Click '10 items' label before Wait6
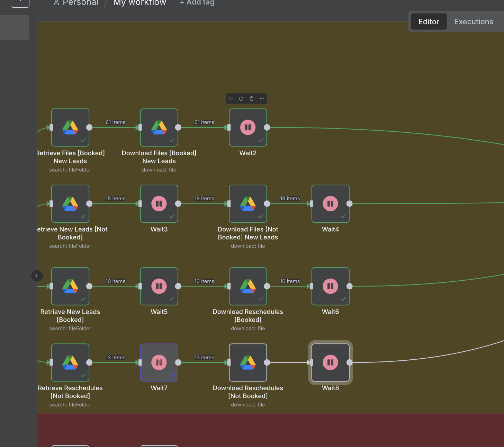The height and width of the screenshot is (447, 504). click(x=290, y=281)
